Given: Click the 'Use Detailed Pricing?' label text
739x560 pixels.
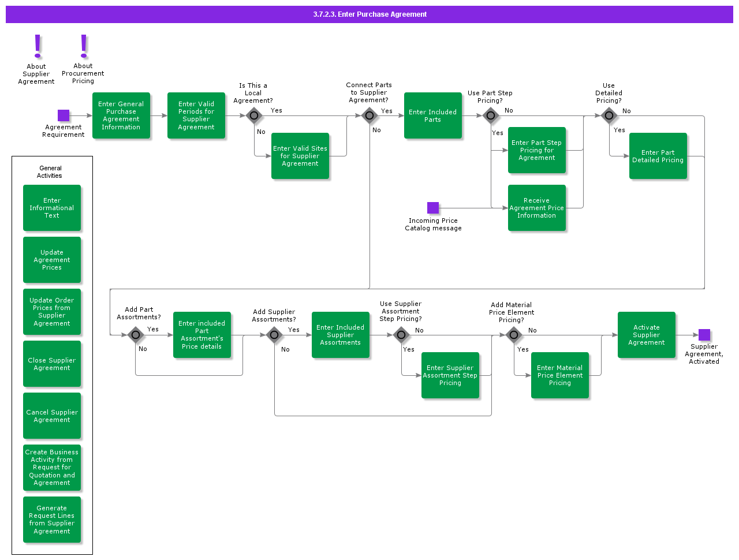Looking at the screenshot, I should (609, 93).
